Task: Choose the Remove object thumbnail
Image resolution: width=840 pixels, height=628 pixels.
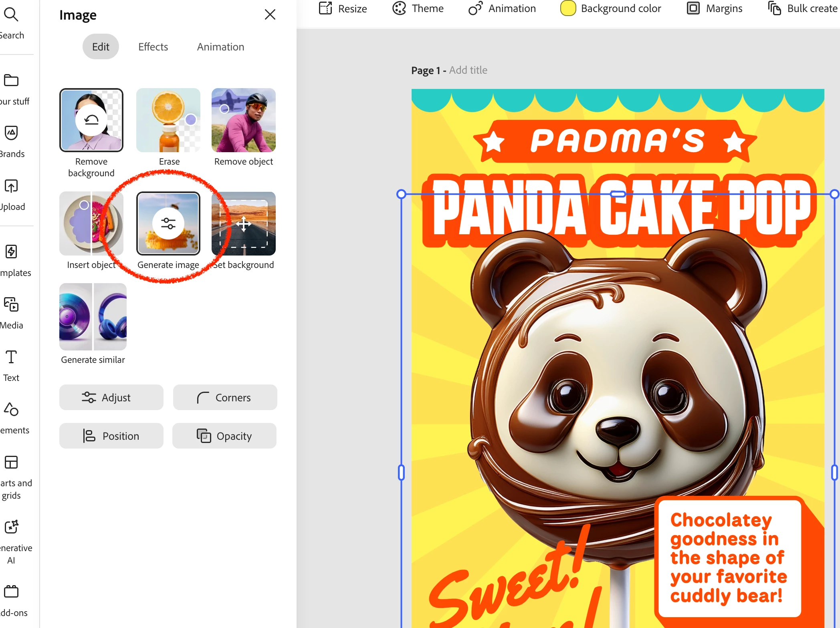Action: [x=244, y=120]
